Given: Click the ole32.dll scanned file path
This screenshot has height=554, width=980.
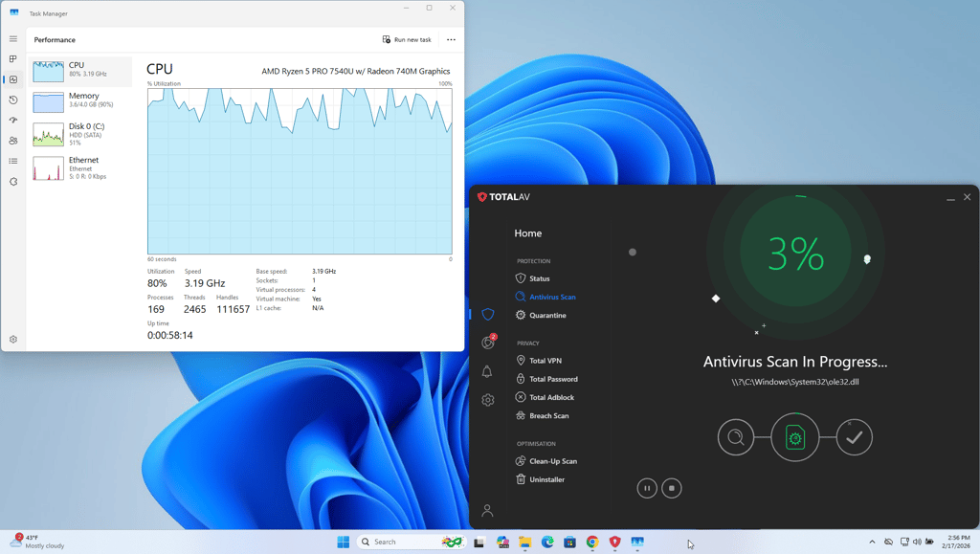Looking at the screenshot, I should point(795,382).
